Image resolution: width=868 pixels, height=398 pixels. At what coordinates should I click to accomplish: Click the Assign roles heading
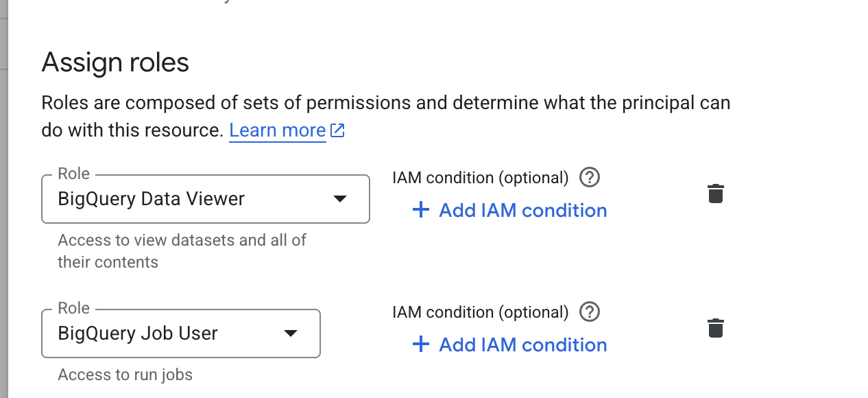[115, 62]
